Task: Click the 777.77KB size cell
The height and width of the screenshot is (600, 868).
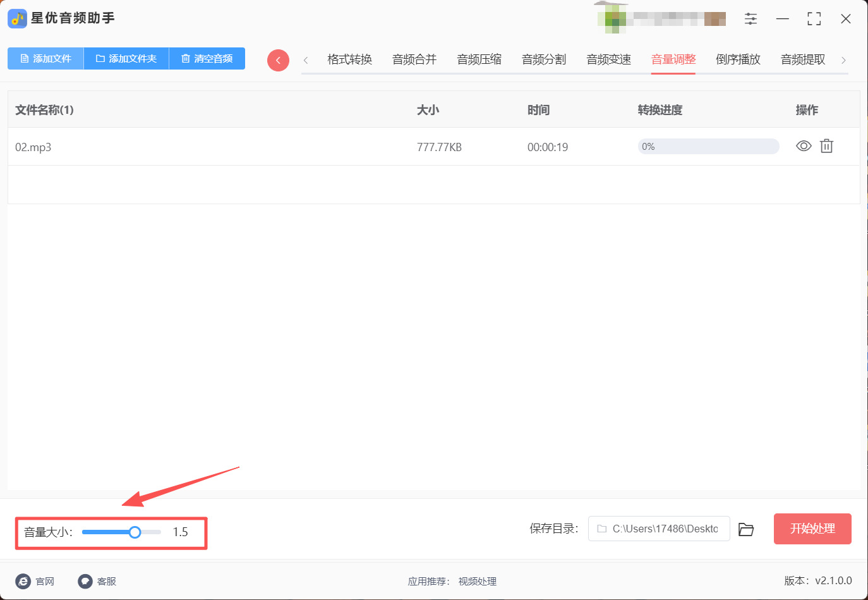Action: (439, 147)
